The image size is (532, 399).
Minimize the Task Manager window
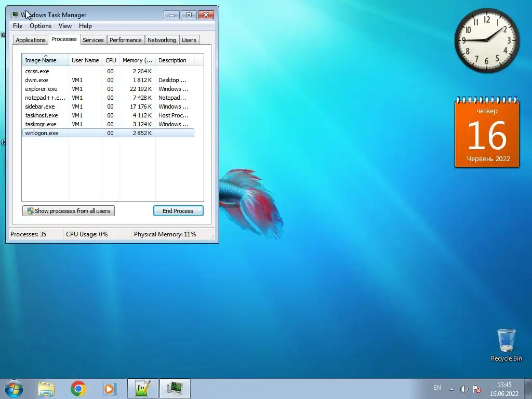(x=171, y=15)
